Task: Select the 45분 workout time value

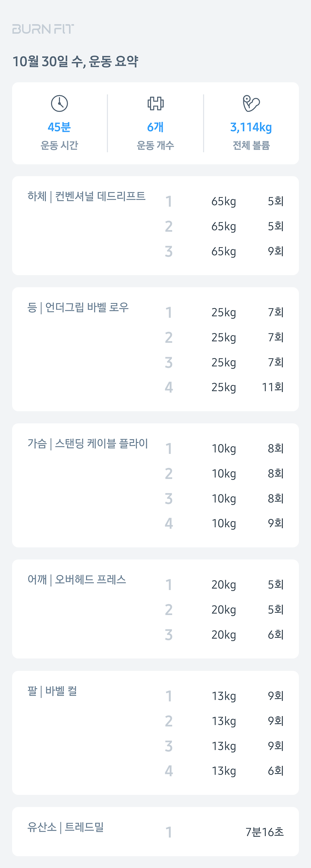Action: pos(59,127)
